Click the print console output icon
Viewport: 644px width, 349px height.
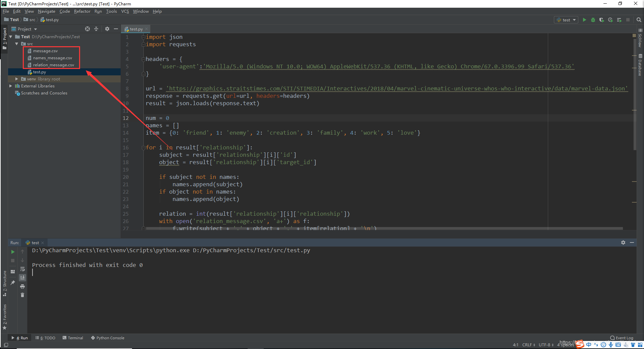coord(22,286)
